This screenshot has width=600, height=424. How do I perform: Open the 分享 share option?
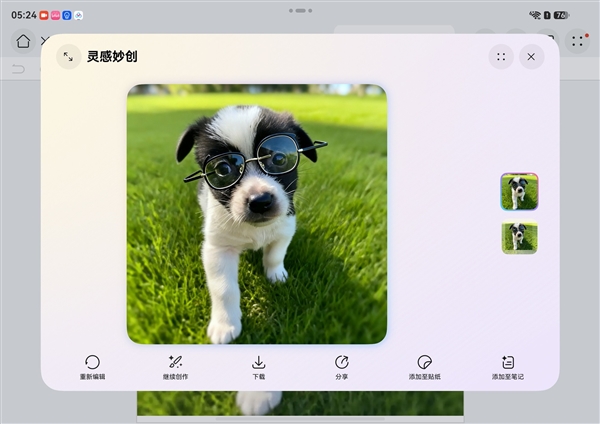[341, 362]
